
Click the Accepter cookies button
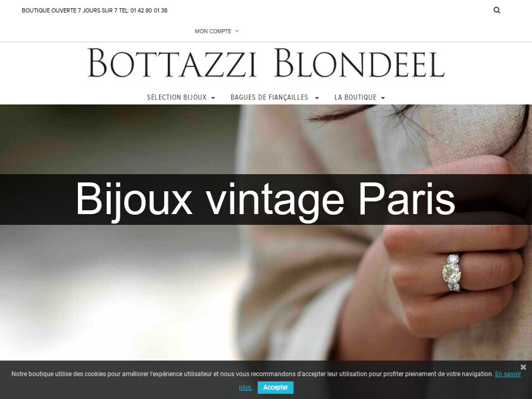(x=275, y=387)
